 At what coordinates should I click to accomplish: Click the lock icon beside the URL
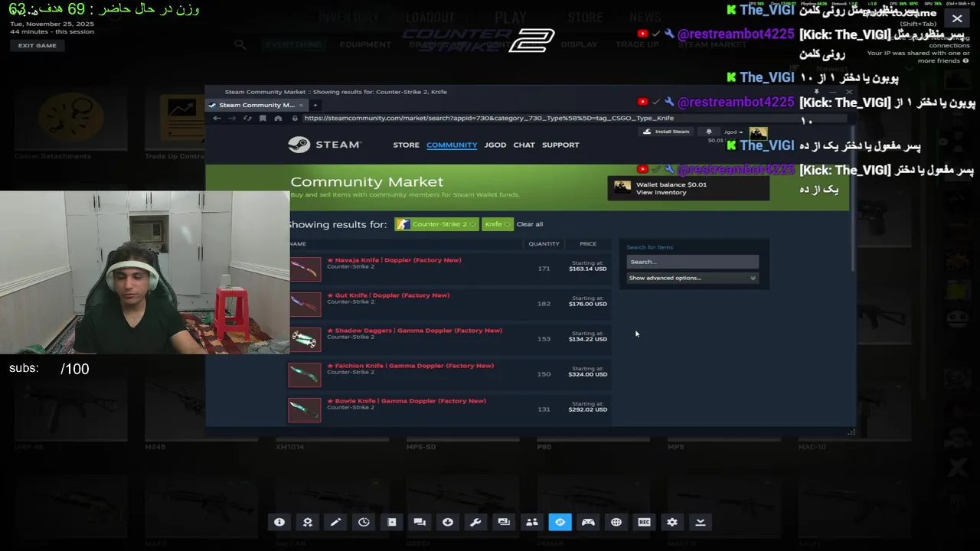point(295,118)
